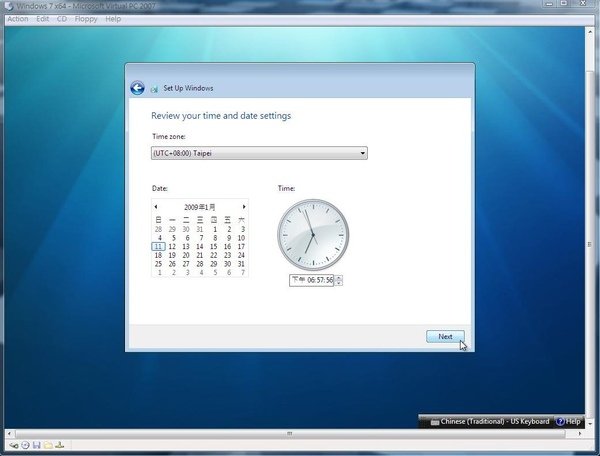Go to next month in the calendar
600x456 pixels.
tap(244, 207)
